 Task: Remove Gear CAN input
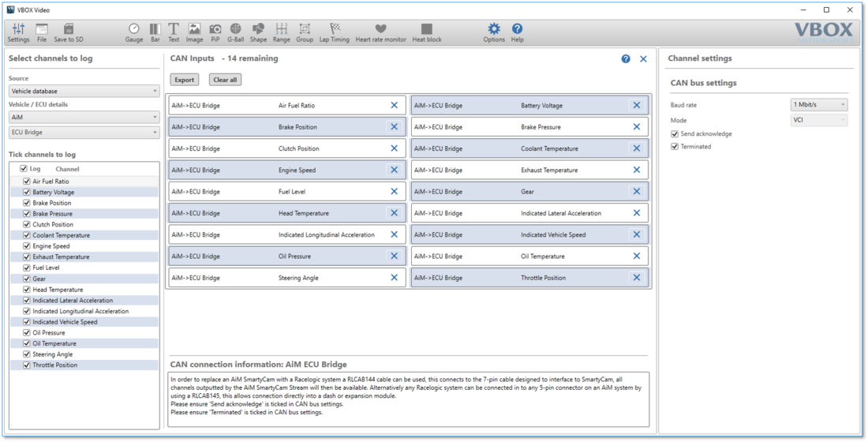coord(637,192)
